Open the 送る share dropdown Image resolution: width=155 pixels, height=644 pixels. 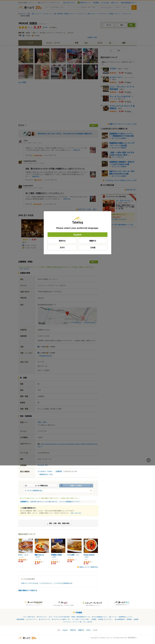pyautogui.click(x=119, y=51)
